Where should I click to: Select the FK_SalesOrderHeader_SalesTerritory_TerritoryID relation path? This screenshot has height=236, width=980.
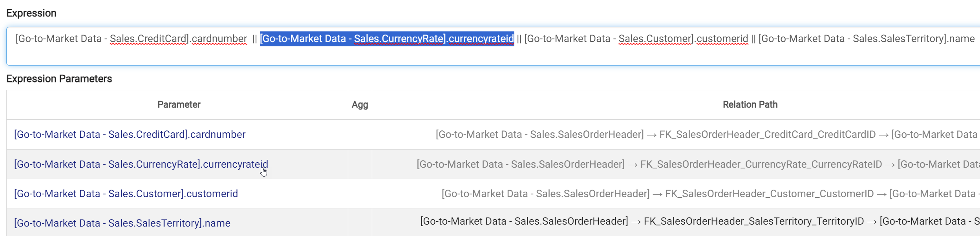[754, 221]
